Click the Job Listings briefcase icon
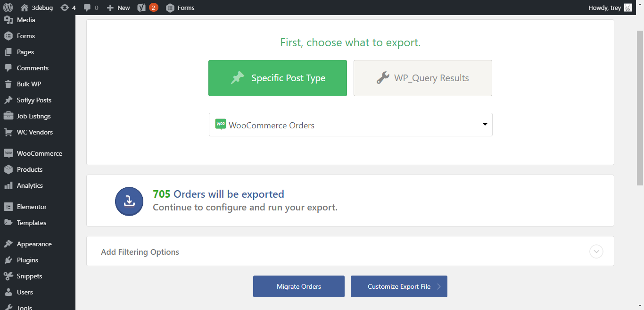This screenshot has height=310, width=644. [8, 116]
